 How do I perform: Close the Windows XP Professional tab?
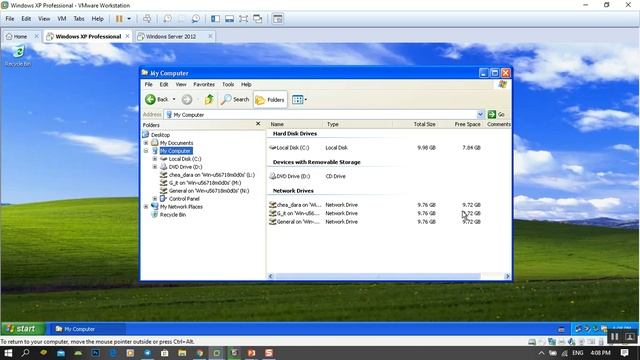127,36
